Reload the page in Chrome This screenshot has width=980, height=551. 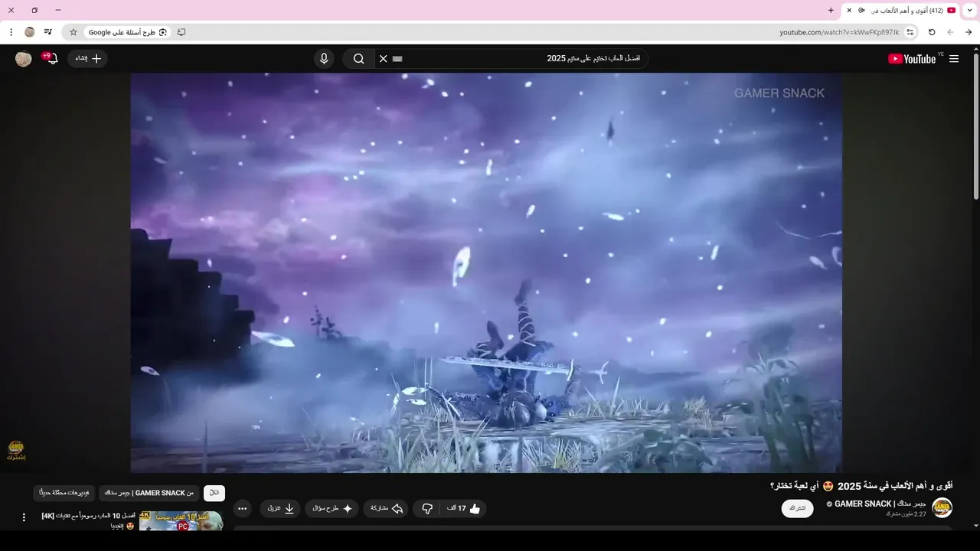pyautogui.click(x=932, y=32)
